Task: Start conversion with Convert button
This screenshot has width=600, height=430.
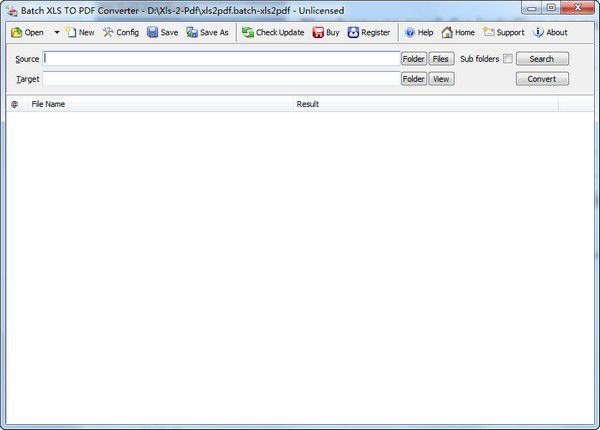Action: (542, 79)
